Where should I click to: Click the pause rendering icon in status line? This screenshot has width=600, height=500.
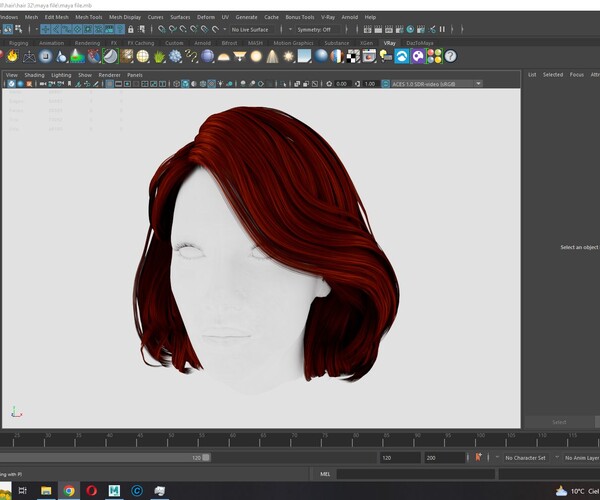(442, 29)
